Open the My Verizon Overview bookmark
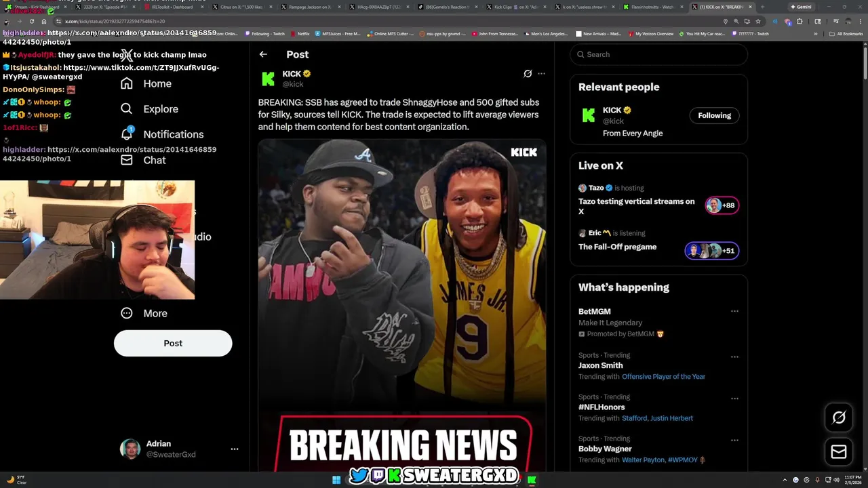This screenshot has width=868, height=488. point(651,33)
